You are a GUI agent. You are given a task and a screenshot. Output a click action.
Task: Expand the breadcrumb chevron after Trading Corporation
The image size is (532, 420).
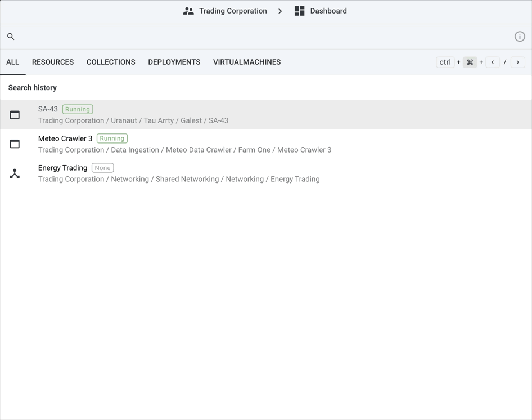pyautogui.click(x=279, y=11)
